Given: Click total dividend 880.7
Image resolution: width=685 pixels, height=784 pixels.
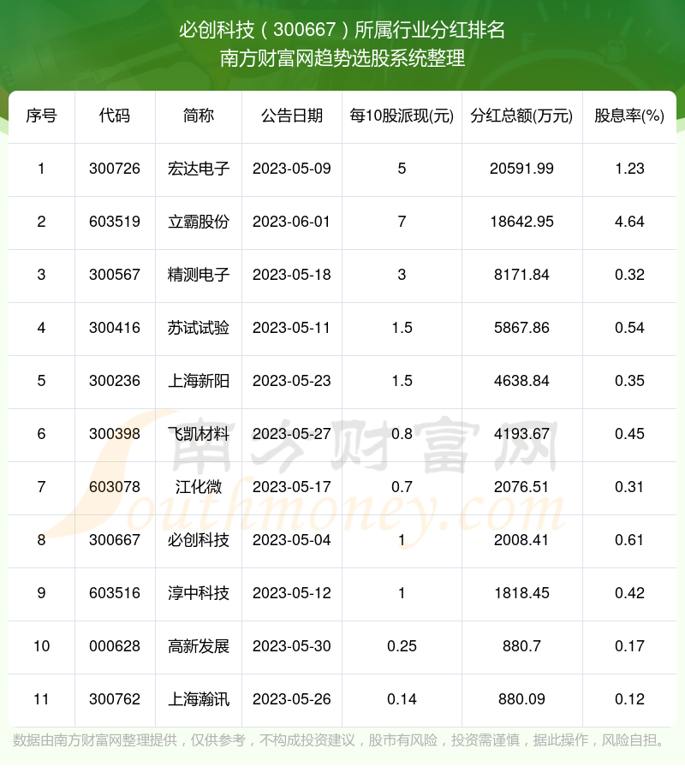Looking at the screenshot, I should coord(521,646).
